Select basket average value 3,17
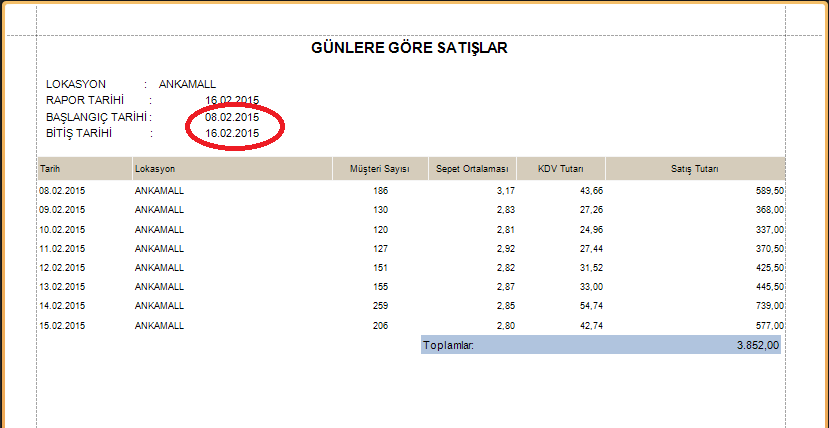 505,191
